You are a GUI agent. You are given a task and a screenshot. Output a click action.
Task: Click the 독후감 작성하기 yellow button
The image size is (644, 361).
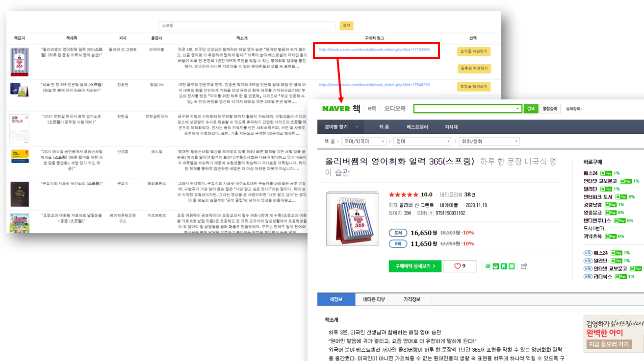[x=474, y=68]
